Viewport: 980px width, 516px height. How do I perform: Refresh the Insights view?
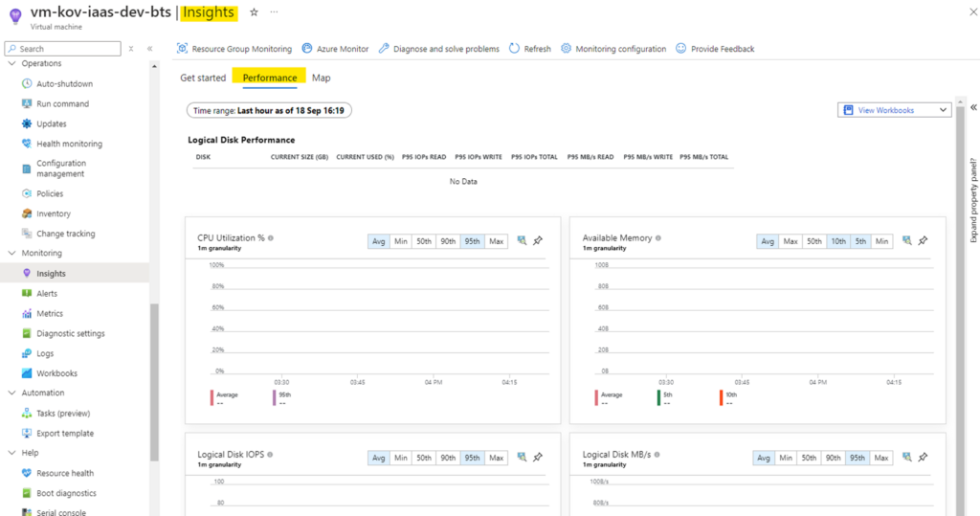530,49
